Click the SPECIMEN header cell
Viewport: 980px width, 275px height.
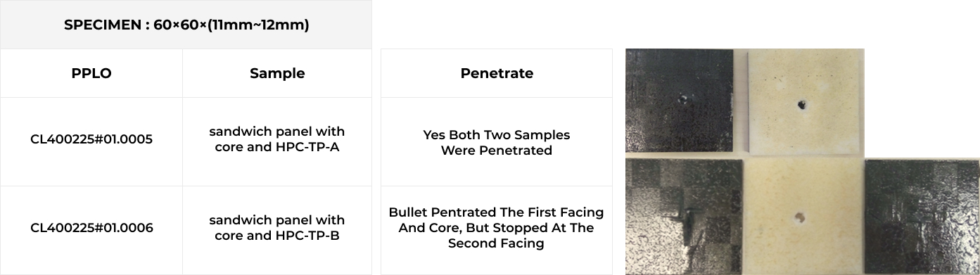point(186,25)
